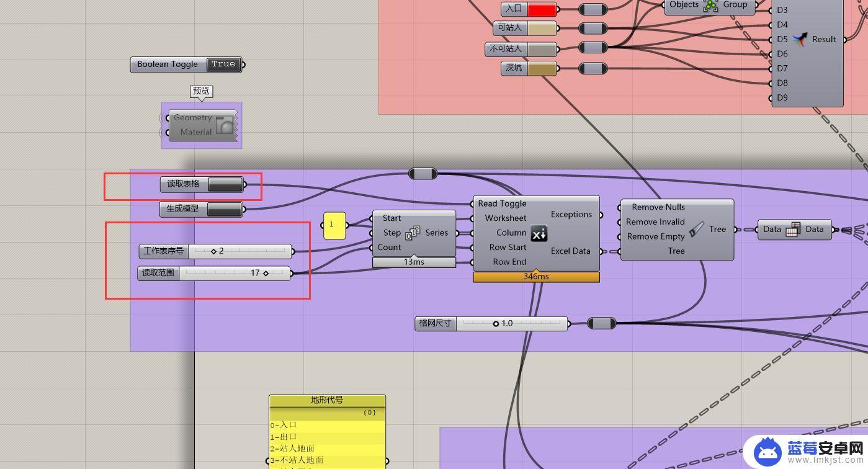
Task: Click the Objects input of Group
Action: 684,5
